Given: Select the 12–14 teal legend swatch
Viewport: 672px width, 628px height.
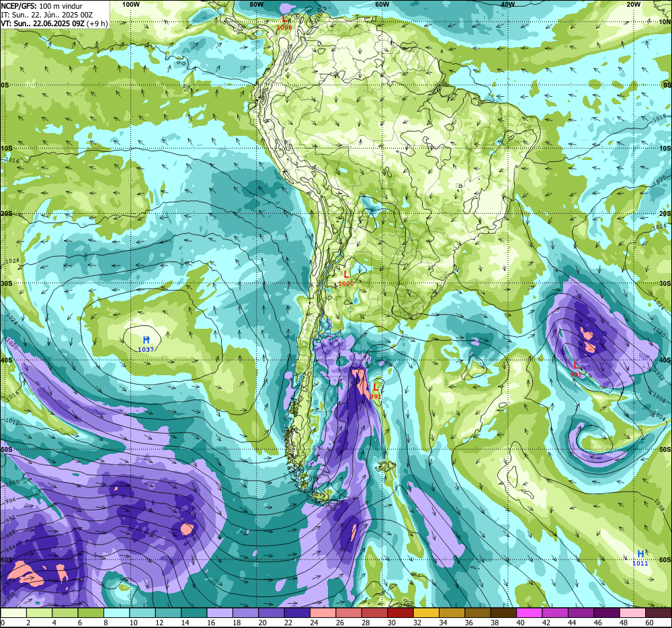Looking at the screenshot, I should click(x=169, y=613).
